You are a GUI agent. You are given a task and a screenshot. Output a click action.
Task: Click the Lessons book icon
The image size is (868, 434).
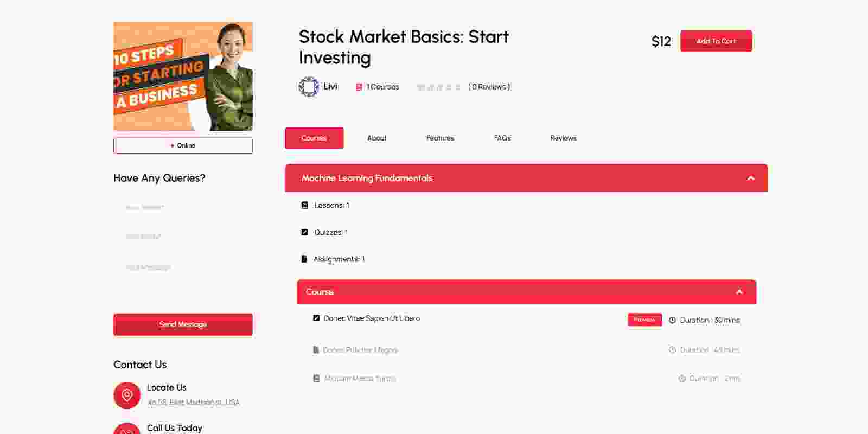click(304, 205)
